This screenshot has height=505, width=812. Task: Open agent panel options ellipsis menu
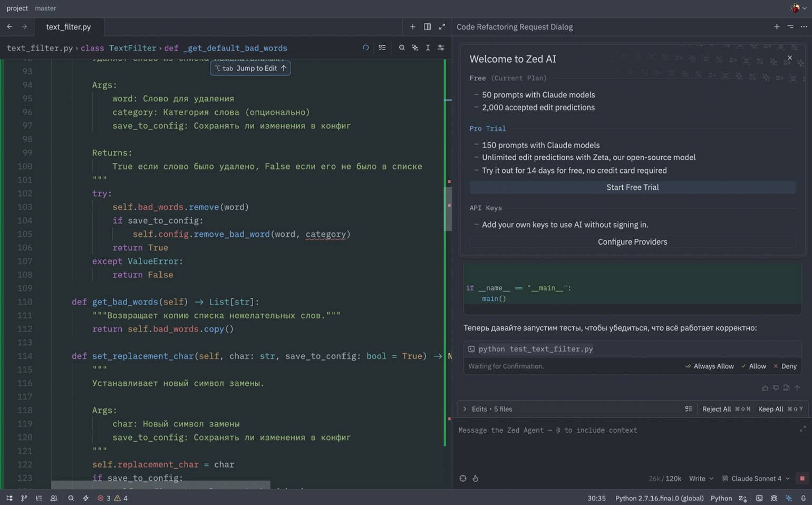pyautogui.click(x=804, y=26)
